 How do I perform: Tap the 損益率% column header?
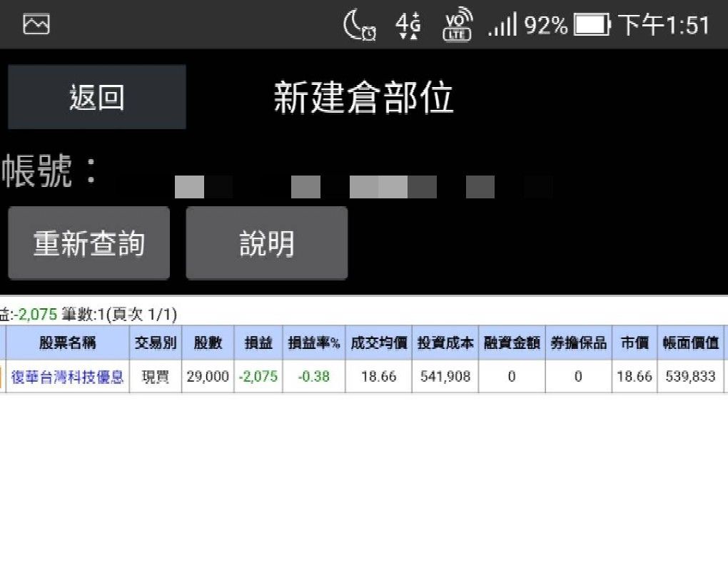(315, 343)
